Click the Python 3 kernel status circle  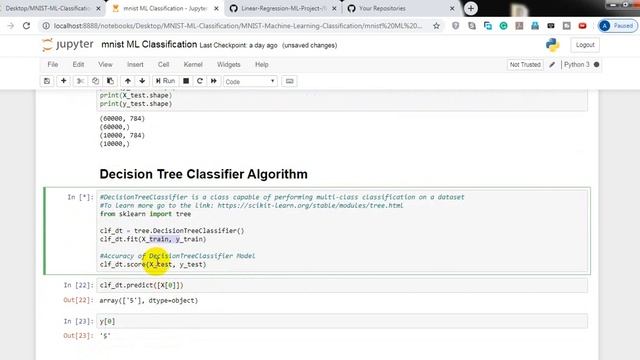[596, 64]
